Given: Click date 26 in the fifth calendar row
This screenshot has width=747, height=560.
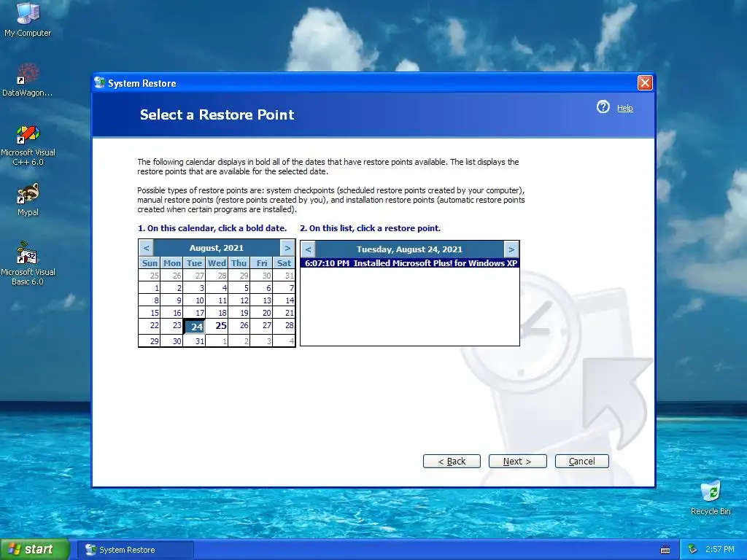Looking at the screenshot, I should pyautogui.click(x=239, y=326).
